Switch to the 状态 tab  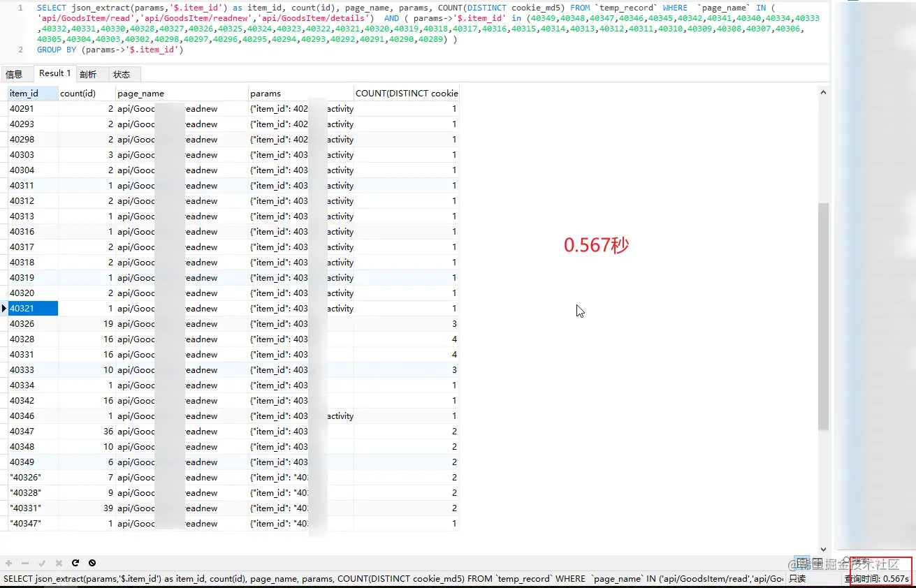(x=122, y=73)
